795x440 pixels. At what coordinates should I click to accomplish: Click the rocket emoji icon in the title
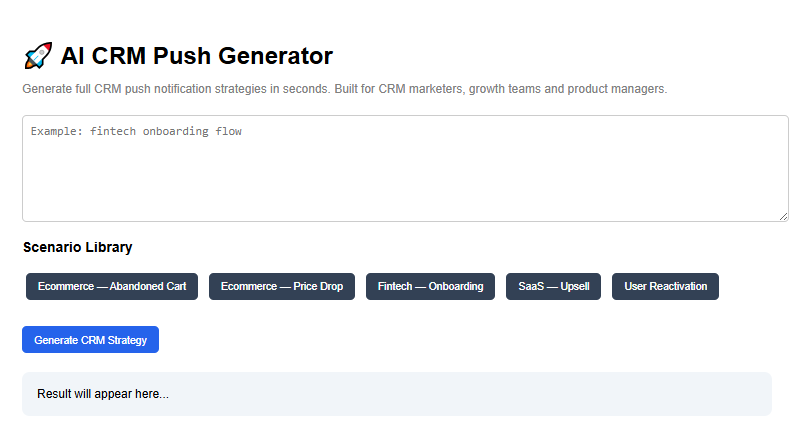click(x=37, y=56)
